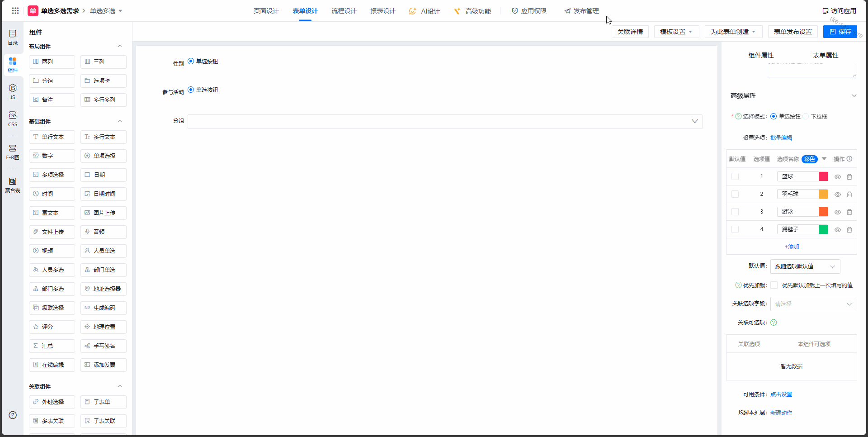
Task: Open the app grid launcher icon
Action: [15, 11]
